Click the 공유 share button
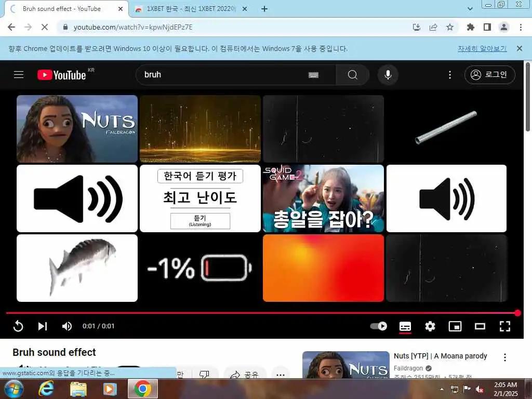This screenshot has width=532, height=399. (x=245, y=374)
